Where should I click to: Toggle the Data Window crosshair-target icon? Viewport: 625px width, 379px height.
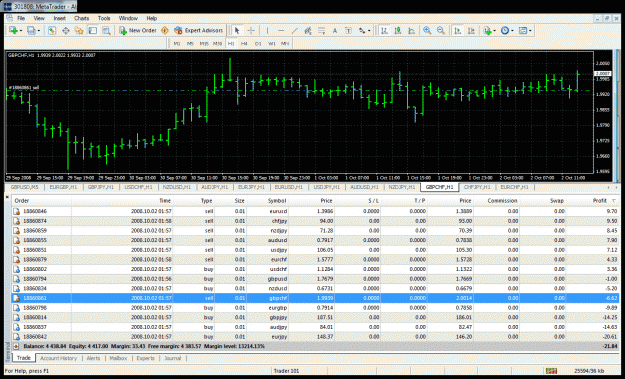(65, 30)
